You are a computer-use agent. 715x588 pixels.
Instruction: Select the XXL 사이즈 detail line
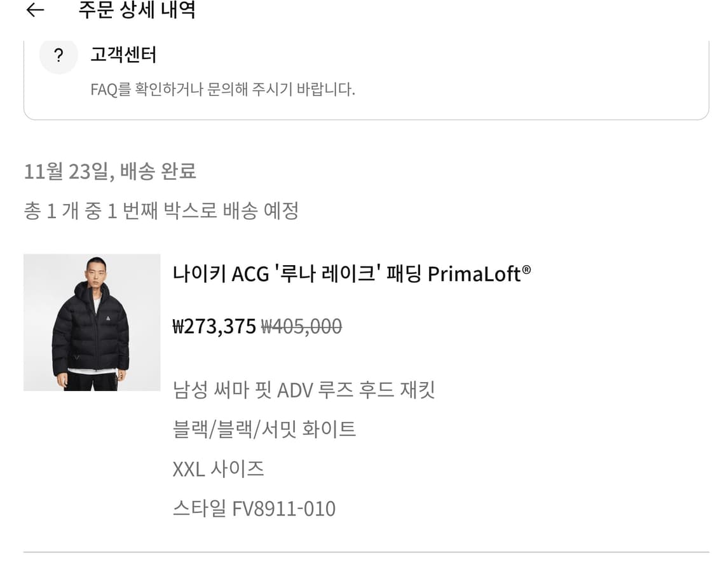click(218, 468)
